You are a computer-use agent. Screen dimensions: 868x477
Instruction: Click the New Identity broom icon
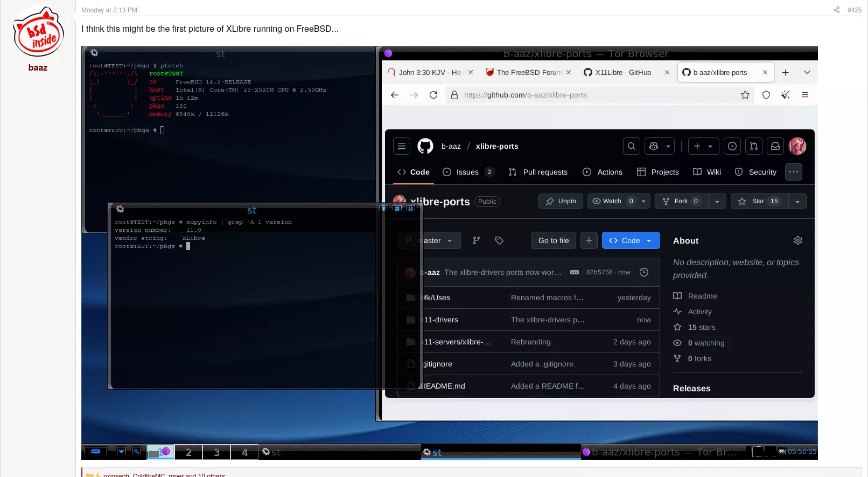[x=786, y=95]
